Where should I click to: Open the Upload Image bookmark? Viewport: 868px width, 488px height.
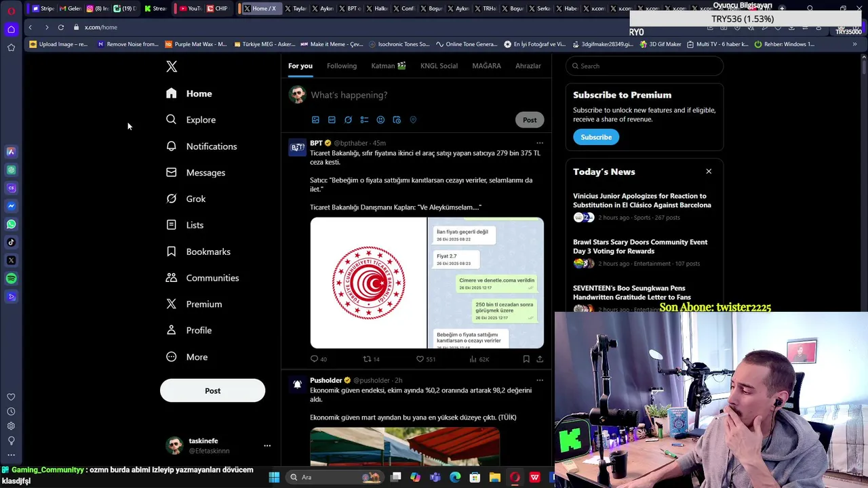click(x=58, y=44)
